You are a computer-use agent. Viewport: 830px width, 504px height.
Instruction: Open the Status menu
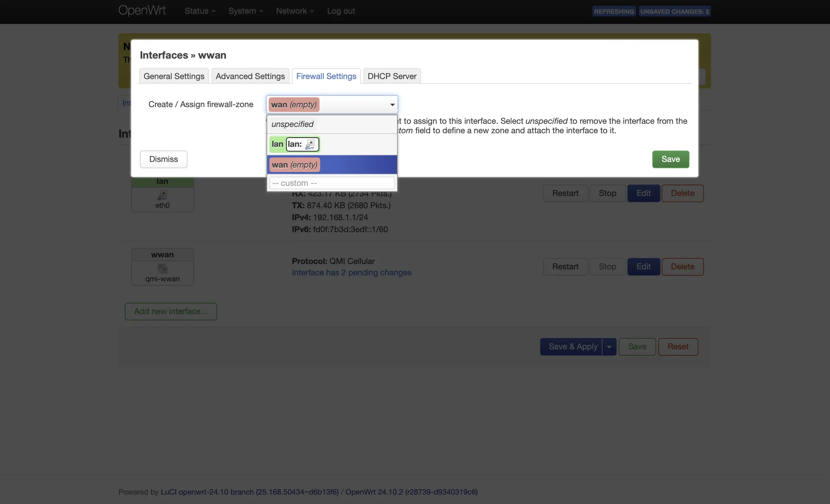[200, 11]
